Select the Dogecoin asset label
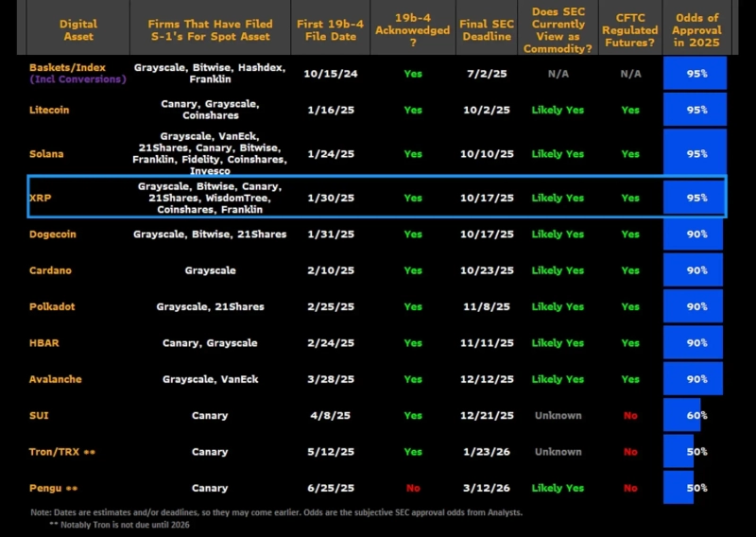 [56, 234]
